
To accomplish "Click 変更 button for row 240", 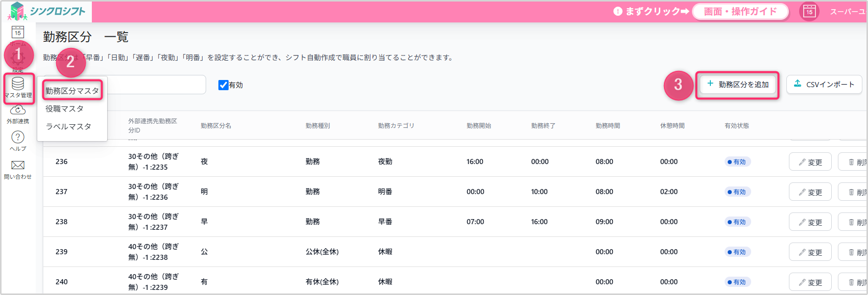I will pyautogui.click(x=810, y=282).
